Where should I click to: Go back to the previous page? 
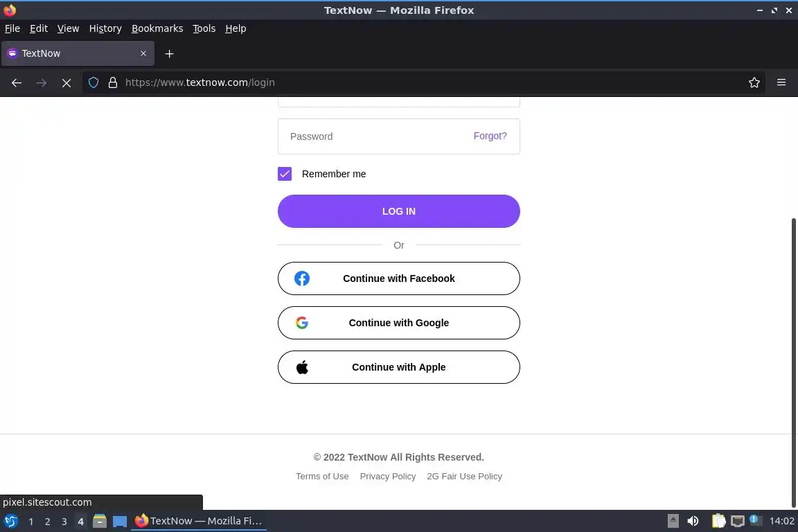point(17,82)
